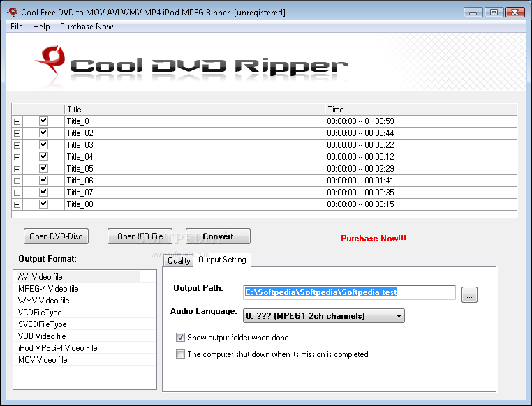Expand the Title_05 row
This screenshot has height=406, width=532.
click(17, 169)
